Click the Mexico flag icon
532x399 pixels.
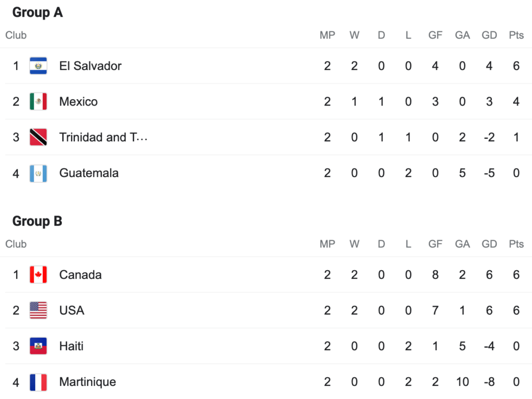pos(38,102)
